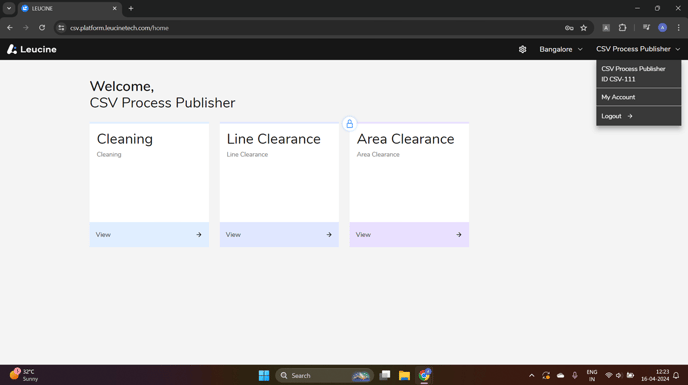Image resolution: width=688 pixels, height=385 pixels.
Task: Click the arrow on Cleaning card
Action: tap(199, 234)
